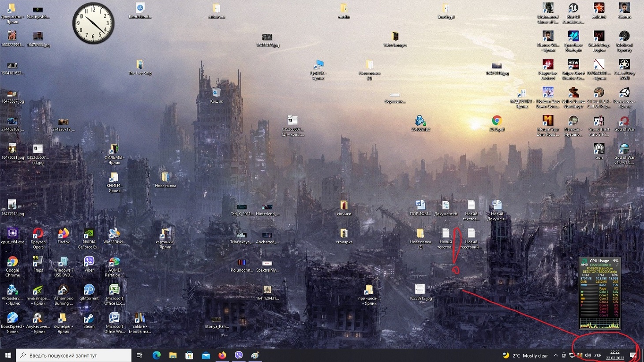Viewport: 644px width, 362px height.
Task: Launch the Opera browser shortcut
Action: pyautogui.click(x=38, y=239)
